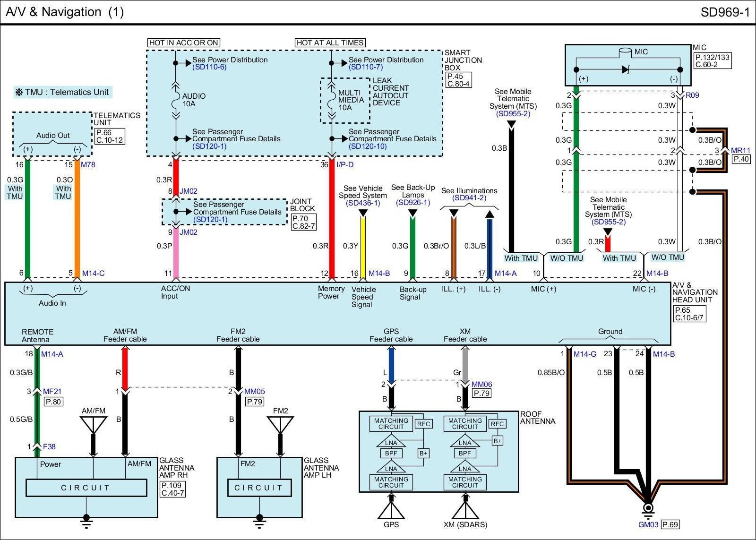Viewport: 756px width, 540px height.
Task: Click the AUDIO 10A fuse symbol
Action: click(x=175, y=100)
